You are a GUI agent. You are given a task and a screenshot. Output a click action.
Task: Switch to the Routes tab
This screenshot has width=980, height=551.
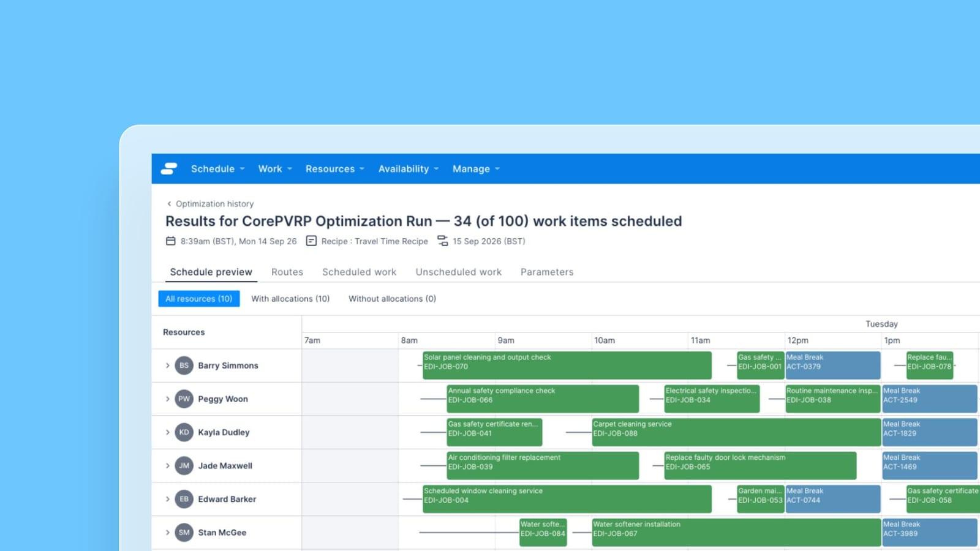(287, 272)
